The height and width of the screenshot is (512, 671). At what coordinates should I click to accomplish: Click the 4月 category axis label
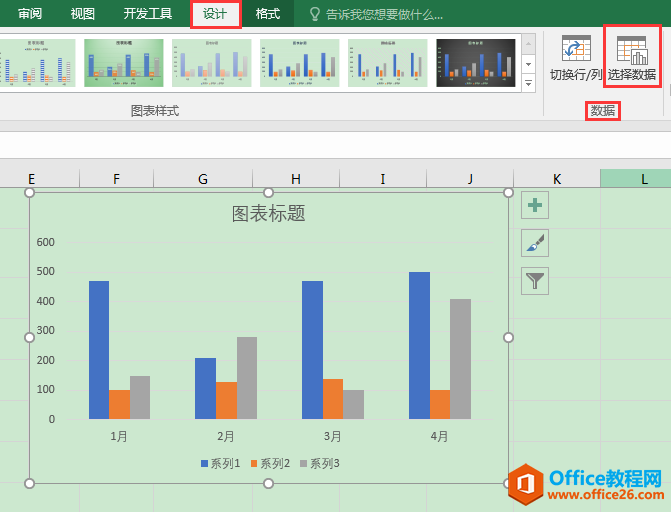click(x=439, y=436)
